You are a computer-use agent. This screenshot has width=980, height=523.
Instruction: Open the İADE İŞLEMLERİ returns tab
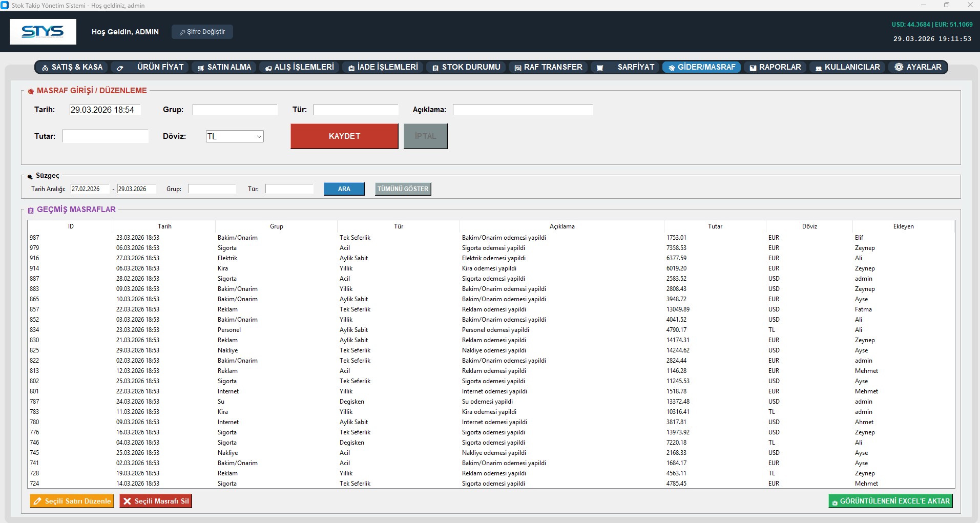pos(383,67)
